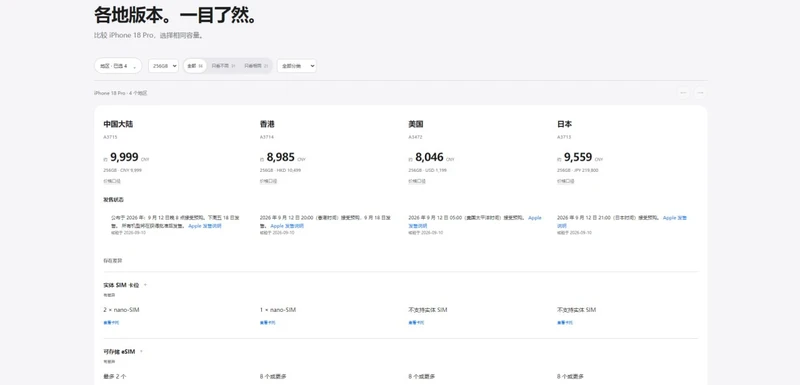Click the 香港 column heading
800x385 pixels.
(x=267, y=124)
